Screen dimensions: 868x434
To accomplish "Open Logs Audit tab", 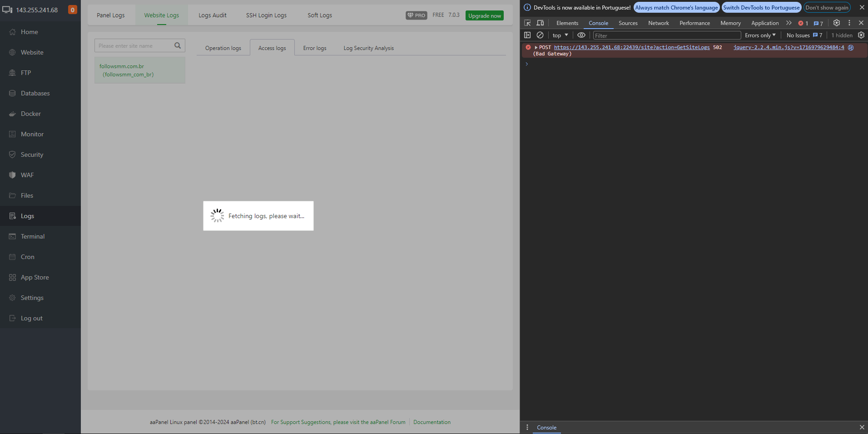I will pos(213,15).
